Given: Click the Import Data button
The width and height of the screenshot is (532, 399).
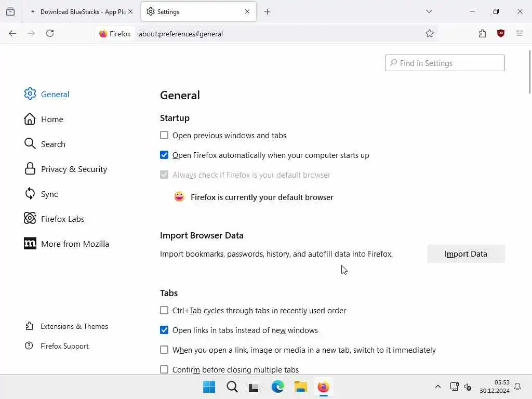Looking at the screenshot, I should pos(466,254).
